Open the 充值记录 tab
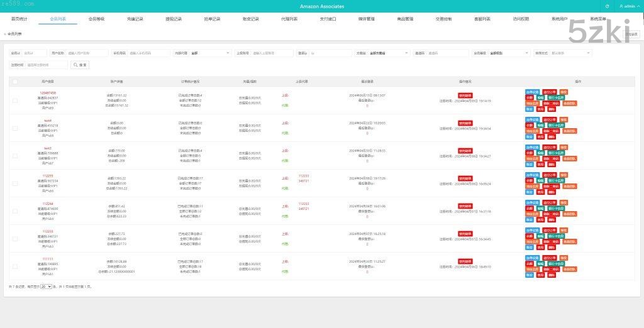Viewport: 644px width, 328px height. click(x=135, y=19)
